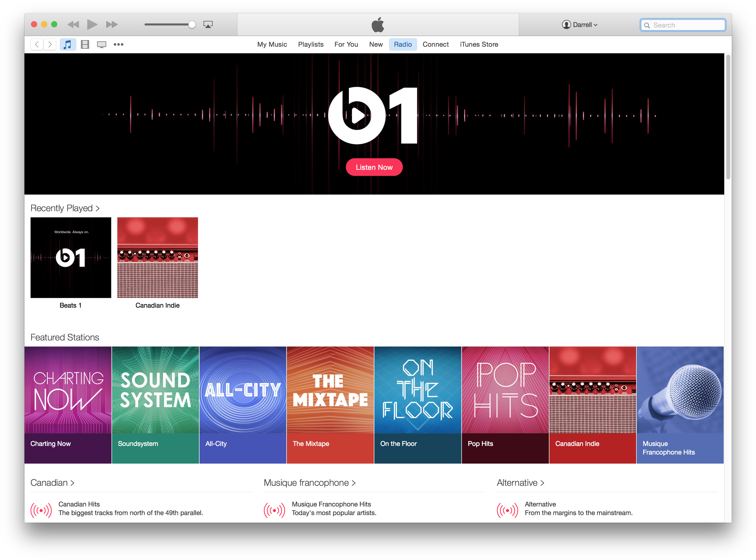Click the Featured Stations heading
This screenshot has width=756, height=560.
[x=65, y=337]
